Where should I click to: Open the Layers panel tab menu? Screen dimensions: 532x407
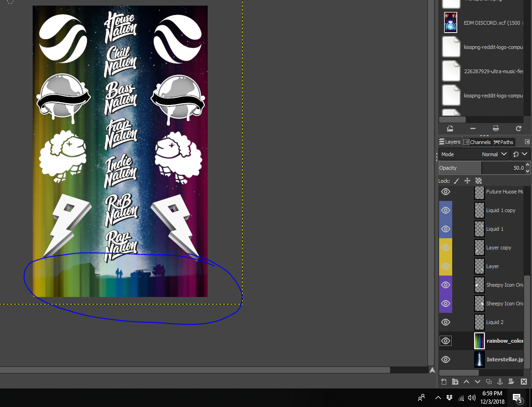click(x=527, y=142)
